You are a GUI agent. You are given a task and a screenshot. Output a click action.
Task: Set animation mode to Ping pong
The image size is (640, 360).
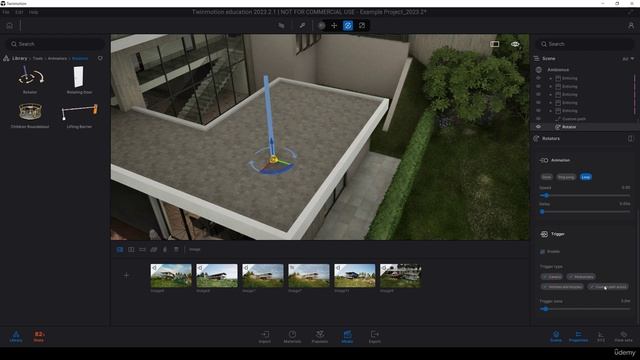coord(566,177)
